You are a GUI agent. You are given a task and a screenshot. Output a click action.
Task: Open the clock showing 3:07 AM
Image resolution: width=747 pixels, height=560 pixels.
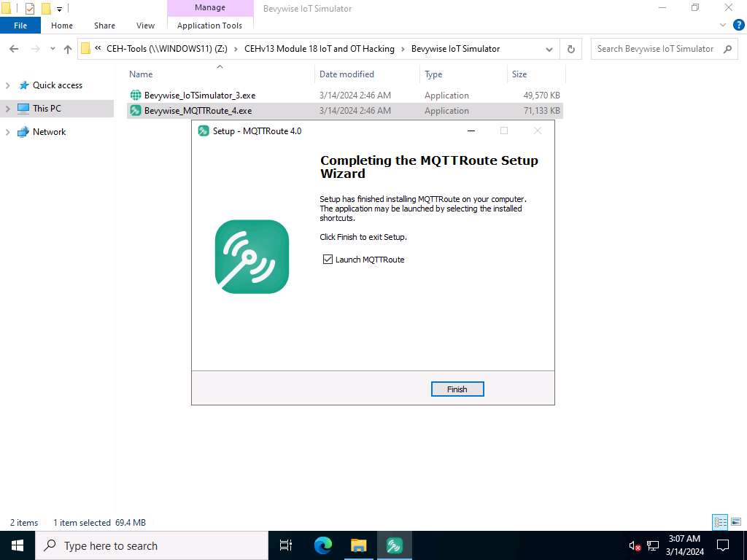684,545
